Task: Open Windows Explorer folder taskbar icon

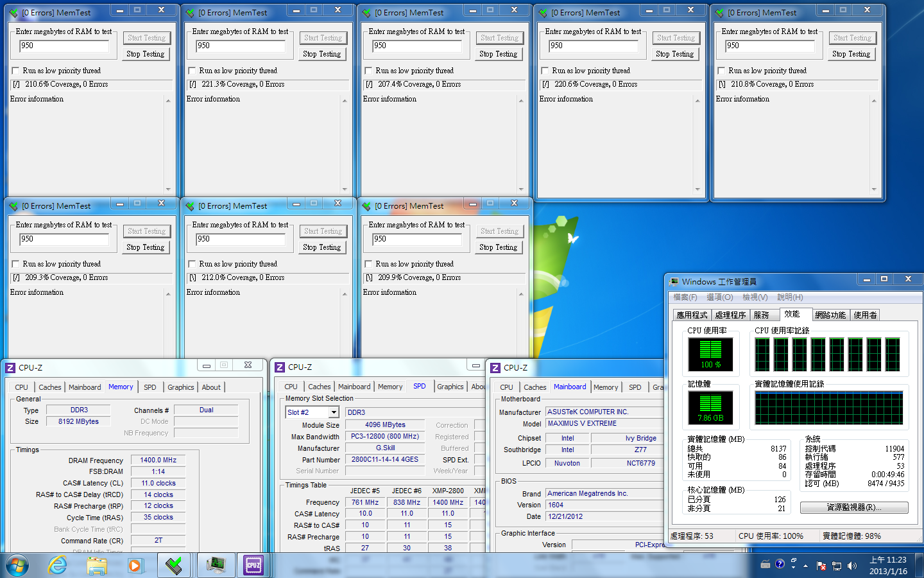Action: pos(97,565)
